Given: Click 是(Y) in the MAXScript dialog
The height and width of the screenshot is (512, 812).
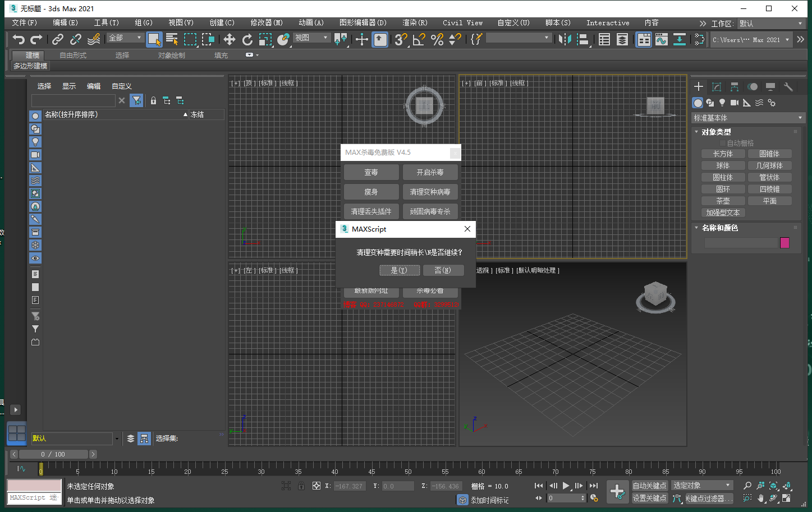Looking at the screenshot, I should tap(400, 270).
